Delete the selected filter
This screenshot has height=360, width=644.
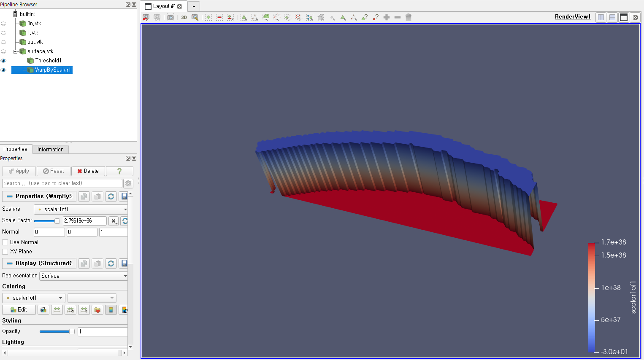88,171
